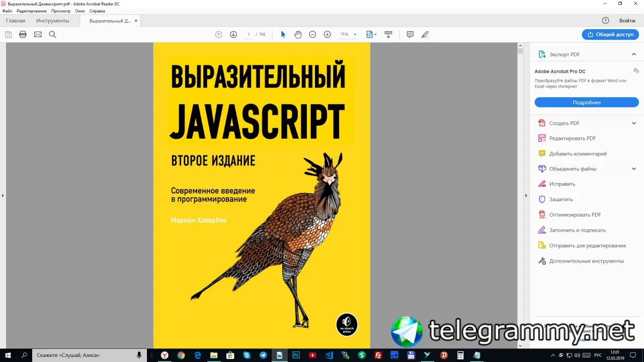The height and width of the screenshot is (362, 644).
Task: Open the Calculator from the taskbar
Action: tap(460, 355)
